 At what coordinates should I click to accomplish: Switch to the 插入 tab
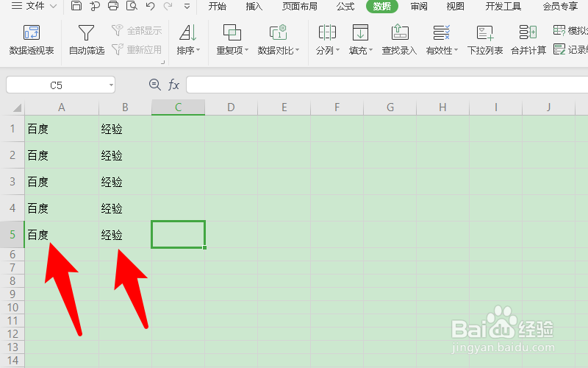point(254,7)
